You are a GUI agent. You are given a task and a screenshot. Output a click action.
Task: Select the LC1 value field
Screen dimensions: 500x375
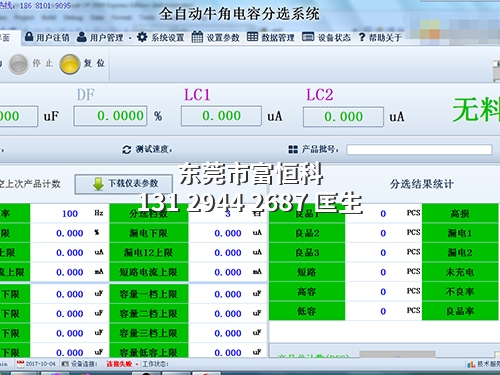click(221, 116)
